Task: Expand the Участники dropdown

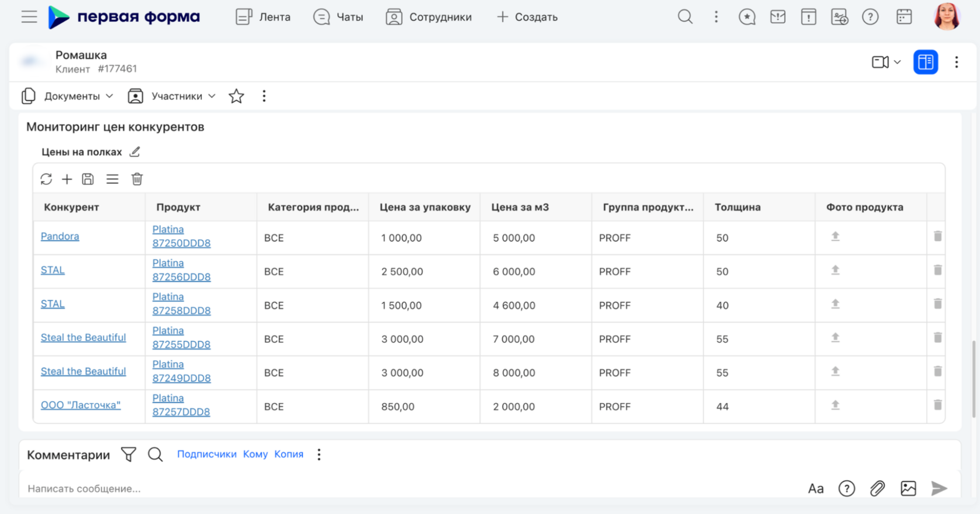Action: point(171,96)
